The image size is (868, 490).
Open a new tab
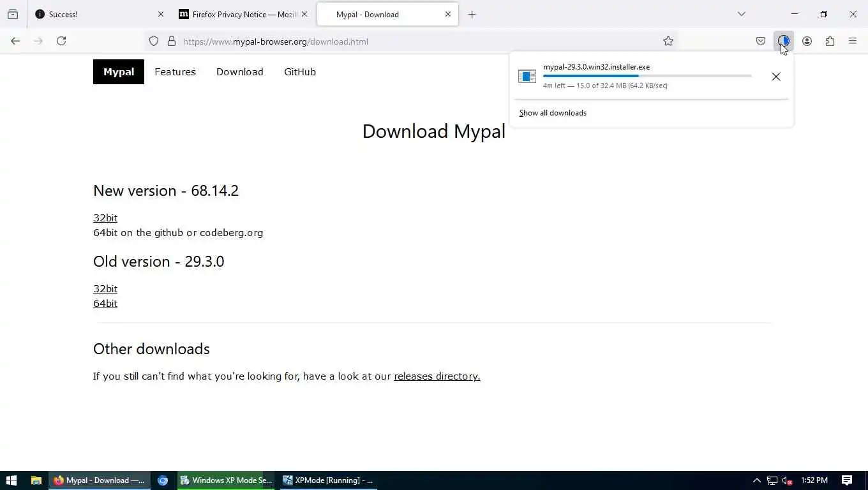pos(472,14)
